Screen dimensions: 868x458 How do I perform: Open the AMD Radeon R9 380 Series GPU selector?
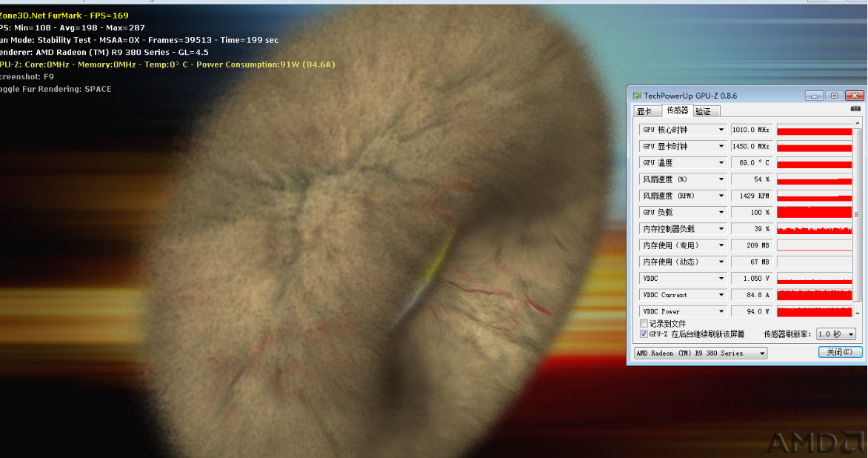pyautogui.click(x=701, y=354)
